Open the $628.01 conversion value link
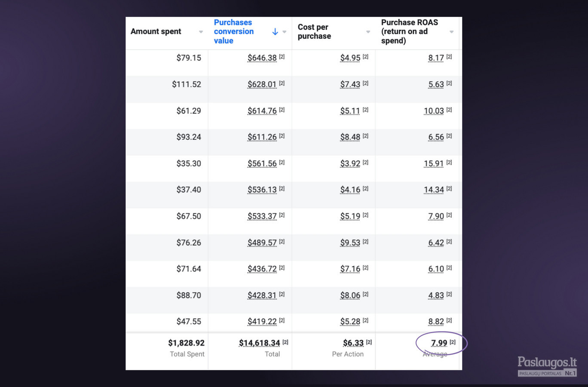 pyautogui.click(x=262, y=85)
